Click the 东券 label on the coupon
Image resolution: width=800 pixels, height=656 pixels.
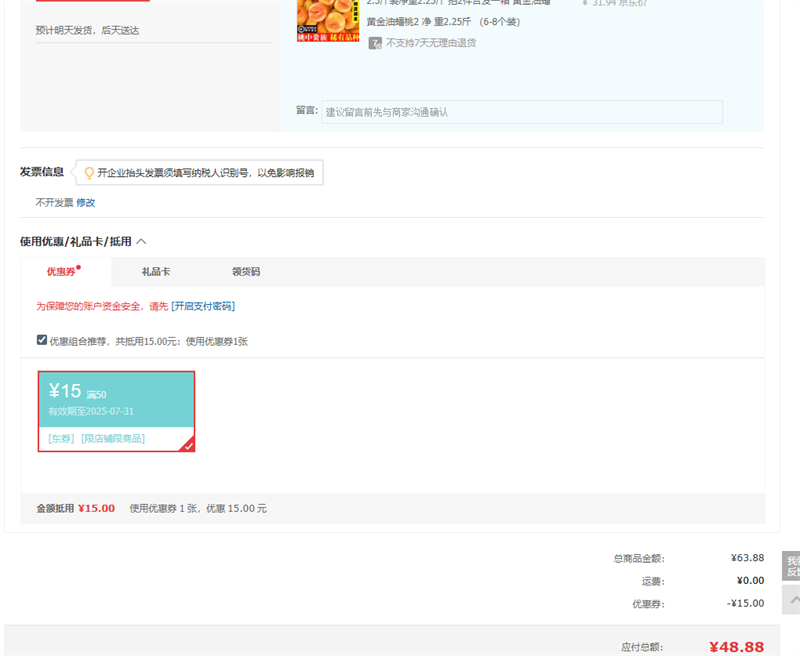pos(61,439)
